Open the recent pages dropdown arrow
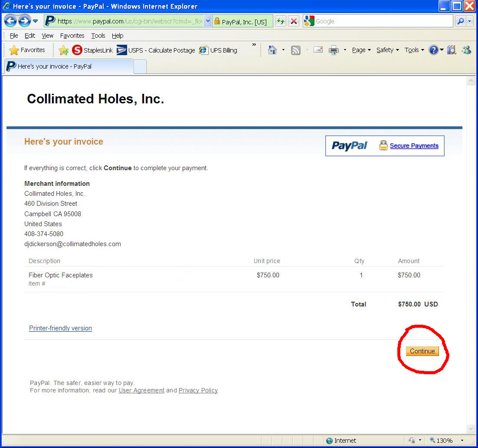The width and height of the screenshot is (478, 448). pos(36,21)
